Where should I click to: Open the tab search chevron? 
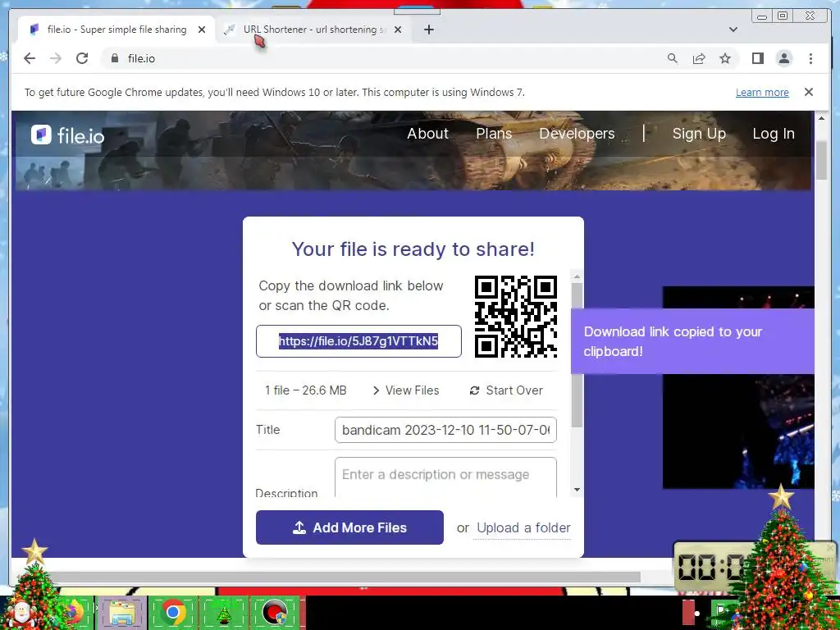pyautogui.click(x=733, y=30)
